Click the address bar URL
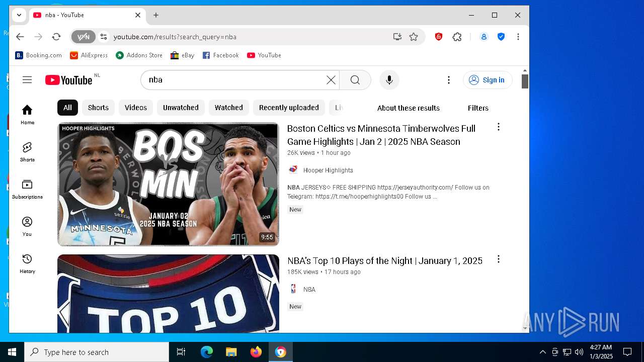Viewport: 644px width, 362px height. 175,37
